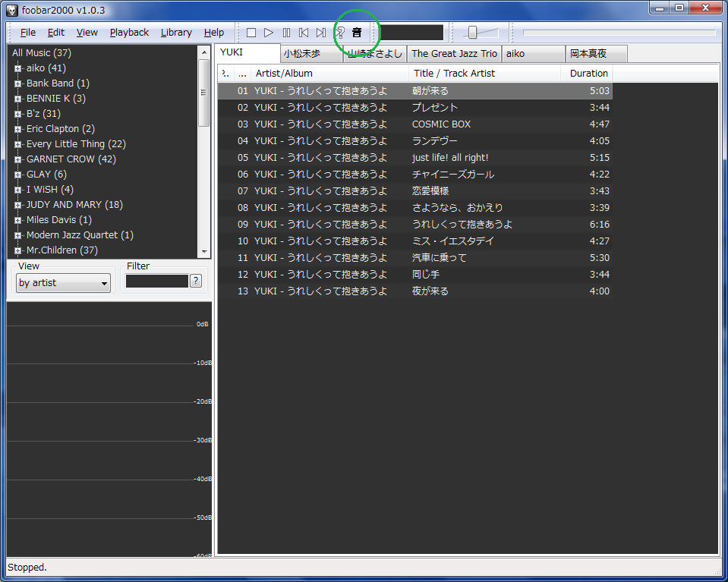Click the foobar2000 alien title bar icon

coord(12,10)
